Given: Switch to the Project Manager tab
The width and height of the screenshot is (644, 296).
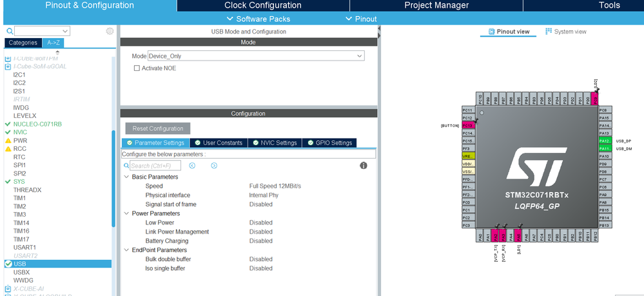Looking at the screenshot, I should (x=436, y=5).
